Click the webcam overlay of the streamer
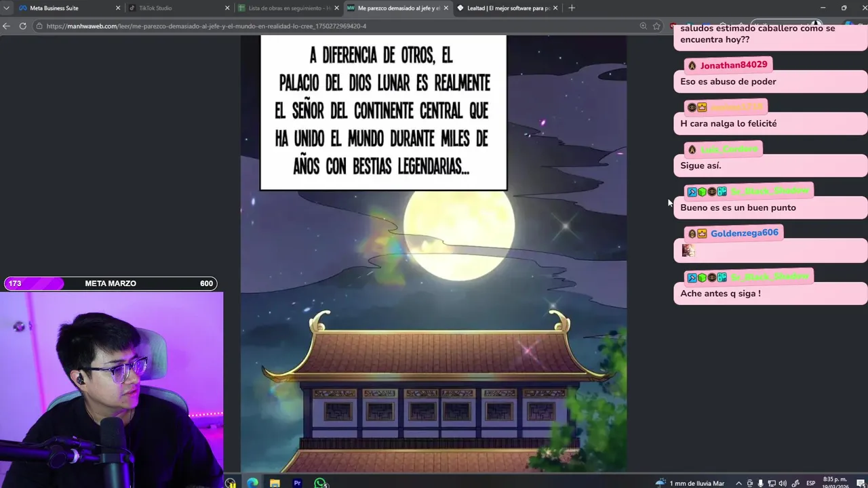Screen dimensions: 868x488 pos(111,390)
